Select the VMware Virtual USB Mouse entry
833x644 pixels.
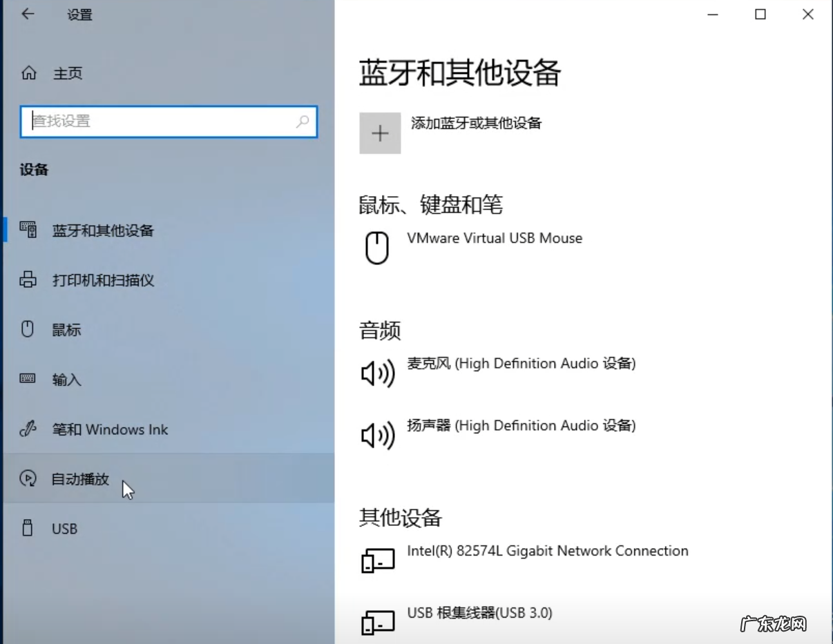(x=494, y=238)
